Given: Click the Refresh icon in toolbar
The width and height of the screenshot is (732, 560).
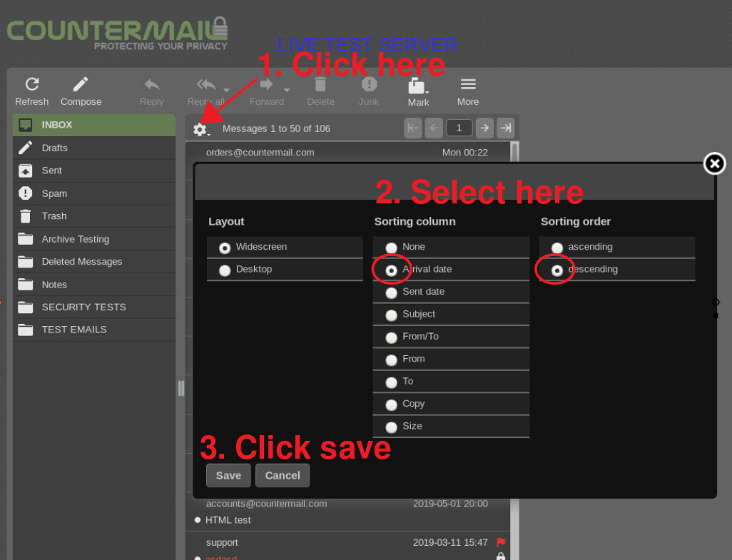Looking at the screenshot, I should click(x=31, y=84).
